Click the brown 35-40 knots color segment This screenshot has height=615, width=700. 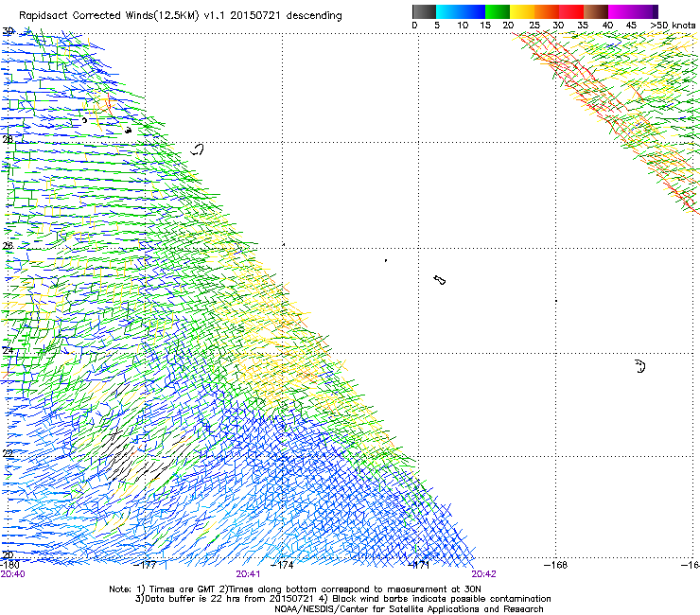click(596, 11)
